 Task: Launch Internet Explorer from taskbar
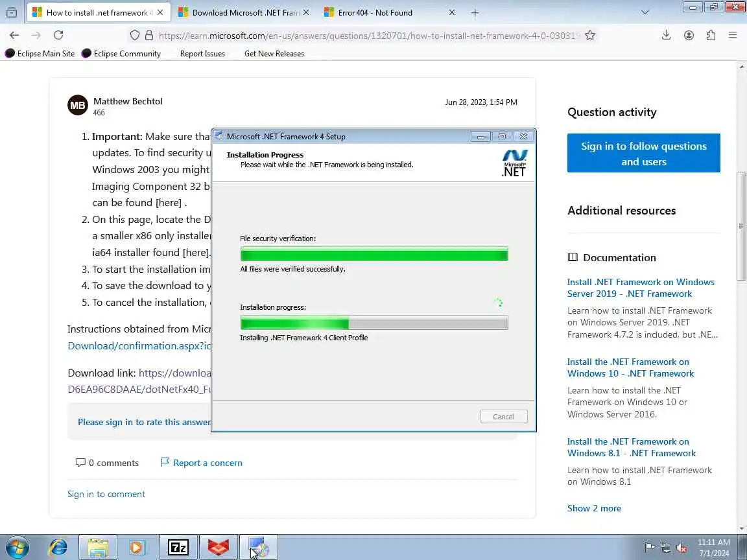[x=58, y=548]
